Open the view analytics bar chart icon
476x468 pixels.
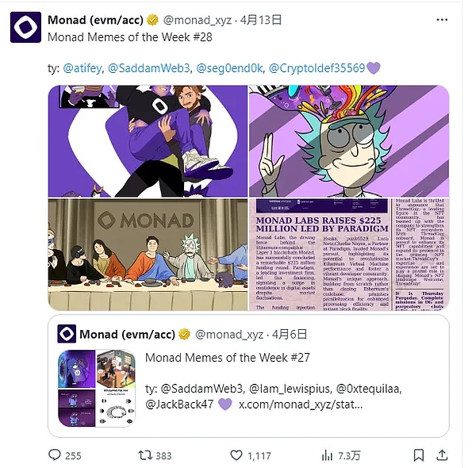click(x=327, y=455)
